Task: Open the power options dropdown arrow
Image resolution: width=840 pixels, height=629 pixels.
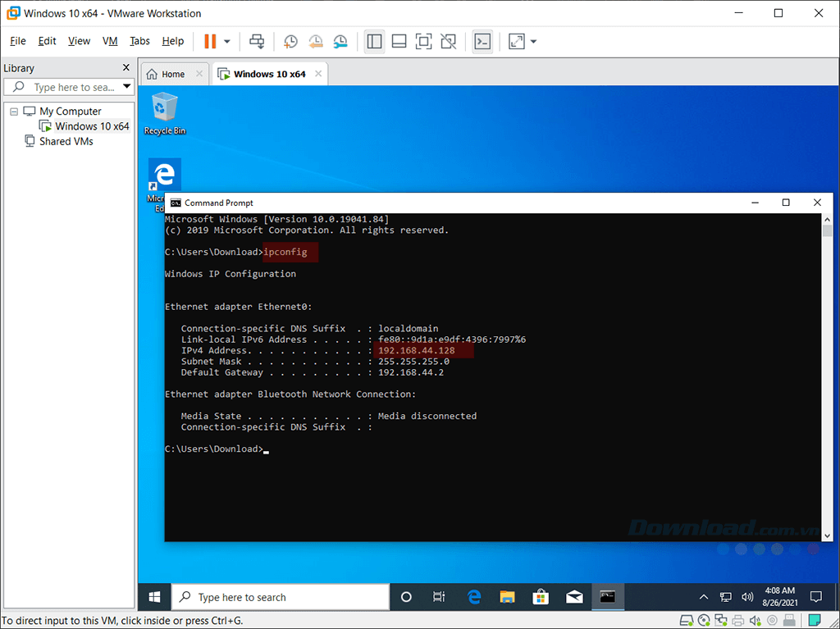Action: [x=227, y=41]
